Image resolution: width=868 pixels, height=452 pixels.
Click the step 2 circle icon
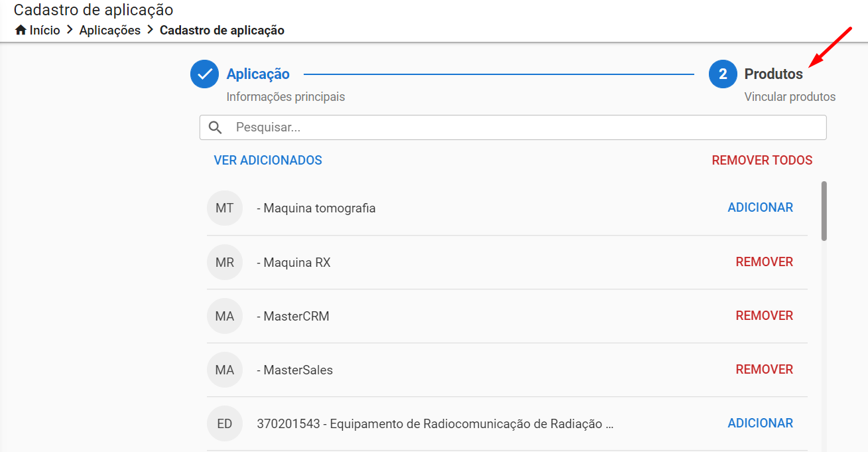click(x=723, y=74)
